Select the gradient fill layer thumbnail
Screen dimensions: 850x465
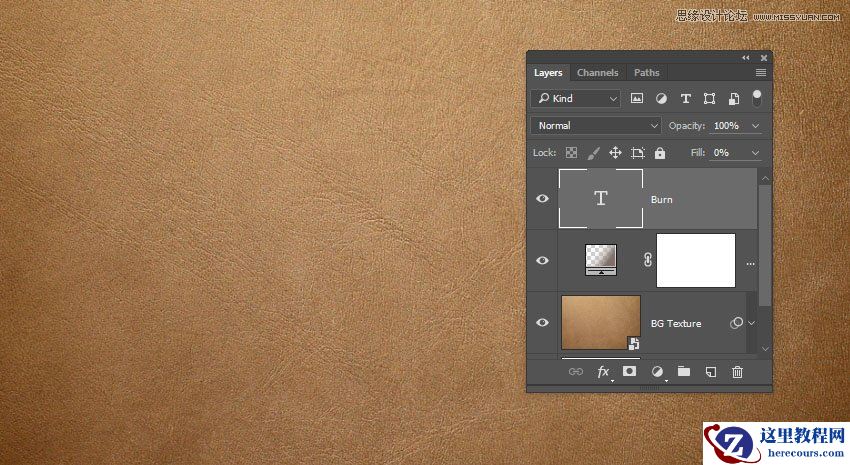point(601,260)
